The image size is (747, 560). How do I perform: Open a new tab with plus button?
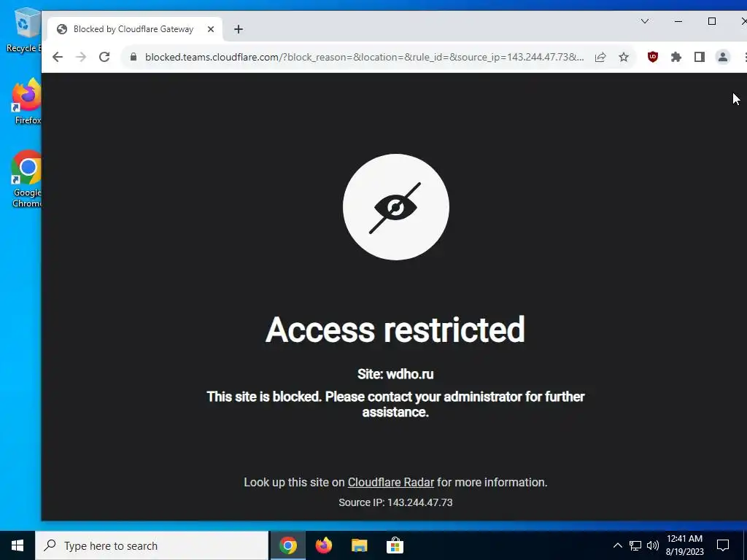(x=239, y=29)
